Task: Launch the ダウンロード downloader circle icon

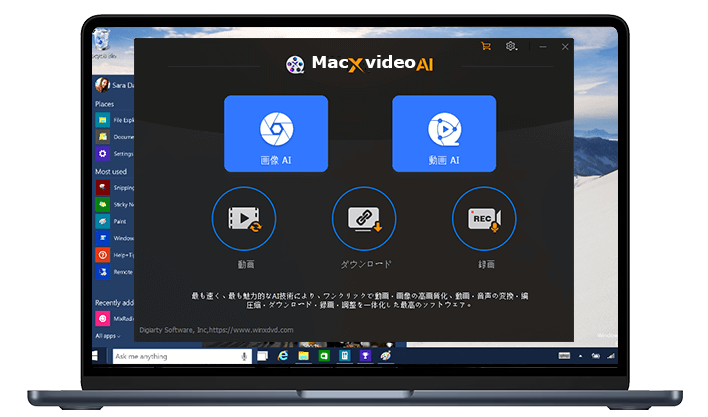Action: [364, 218]
